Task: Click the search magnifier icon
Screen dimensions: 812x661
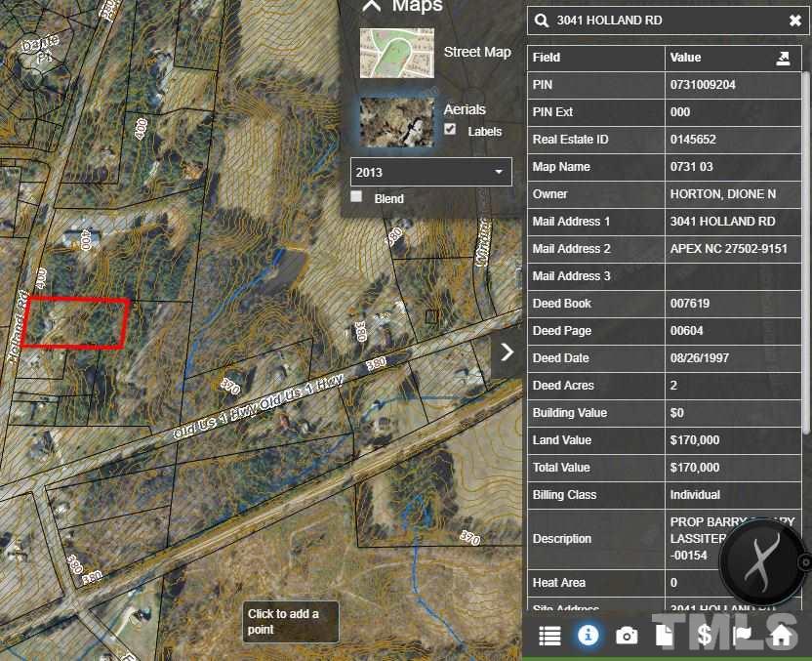Action: tap(541, 21)
